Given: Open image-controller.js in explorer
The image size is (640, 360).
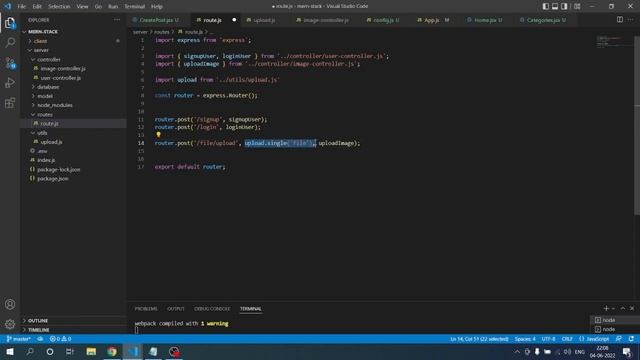Looking at the screenshot, I should [x=63, y=69].
